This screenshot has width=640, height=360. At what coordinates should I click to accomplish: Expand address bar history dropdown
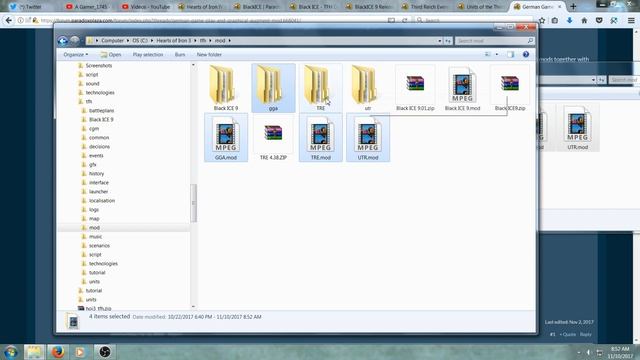tap(440, 41)
